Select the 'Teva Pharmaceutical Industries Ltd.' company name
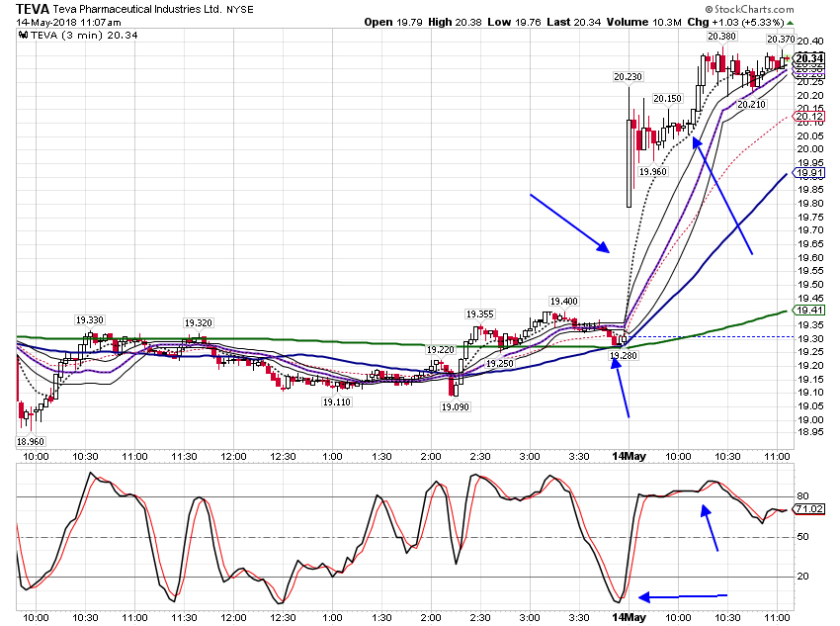 pyautogui.click(x=137, y=9)
